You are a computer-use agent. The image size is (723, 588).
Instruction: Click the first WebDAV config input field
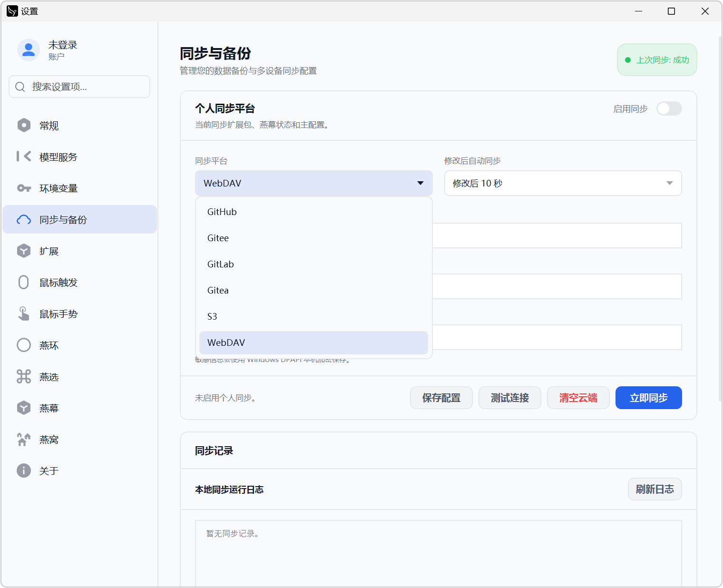pyautogui.click(x=557, y=235)
